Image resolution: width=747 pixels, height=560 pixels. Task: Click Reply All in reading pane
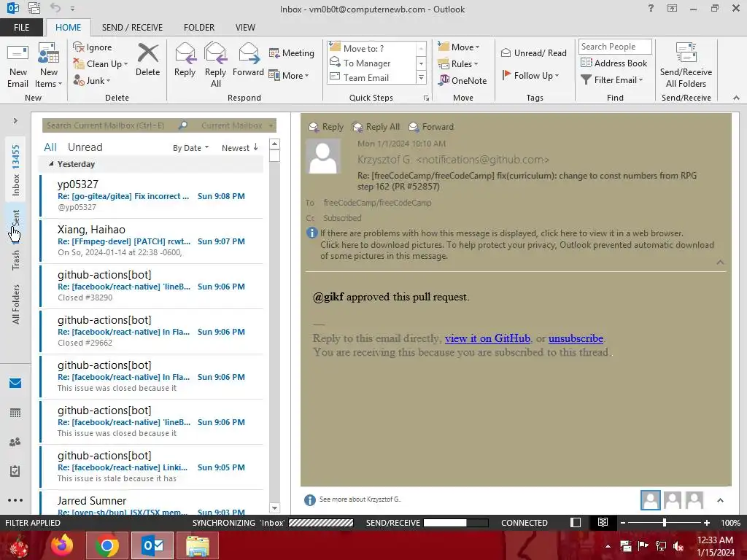(x=376, y=127)
